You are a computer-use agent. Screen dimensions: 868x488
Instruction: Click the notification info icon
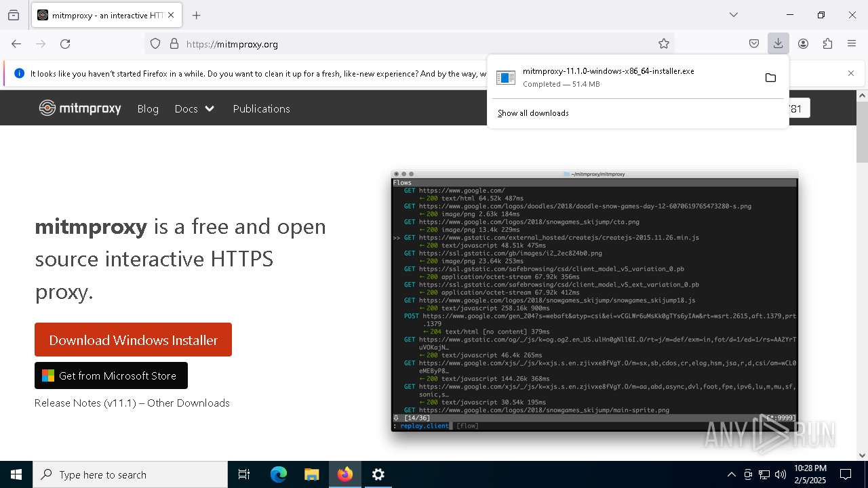click(x=19, y=73)
